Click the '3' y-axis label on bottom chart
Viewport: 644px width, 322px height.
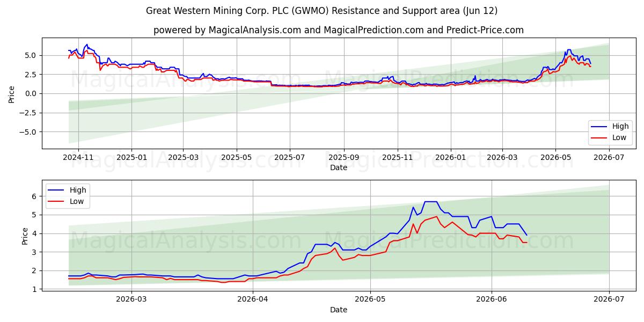point(35,252)
